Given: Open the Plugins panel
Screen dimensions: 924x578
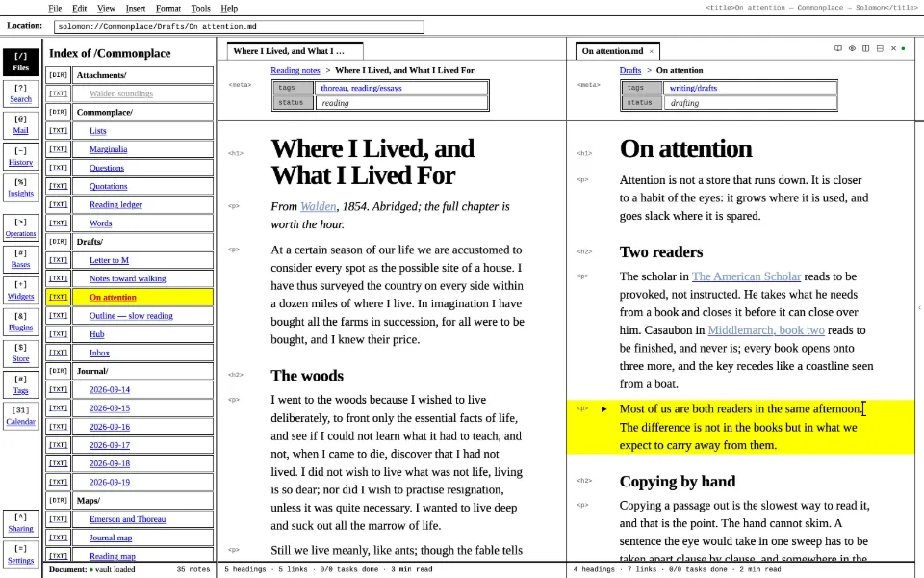Looking at the screenshot, I should 20,322.
